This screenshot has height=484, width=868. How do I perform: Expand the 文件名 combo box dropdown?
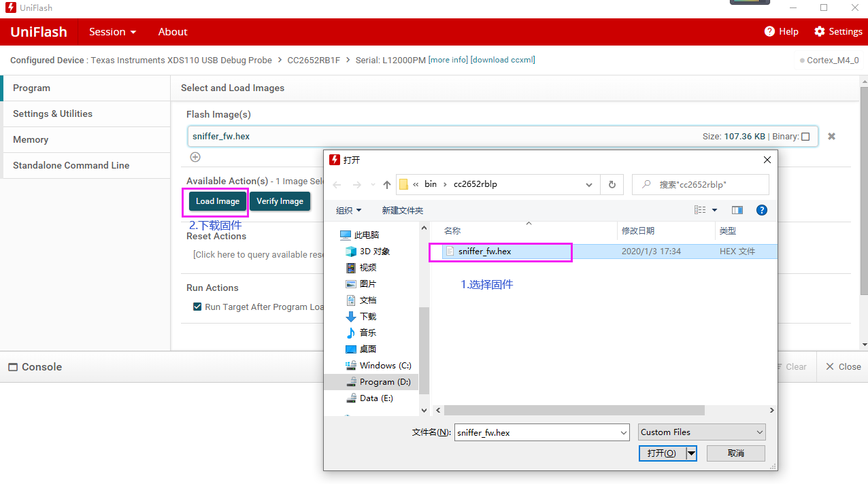click(x=624, y=432)
